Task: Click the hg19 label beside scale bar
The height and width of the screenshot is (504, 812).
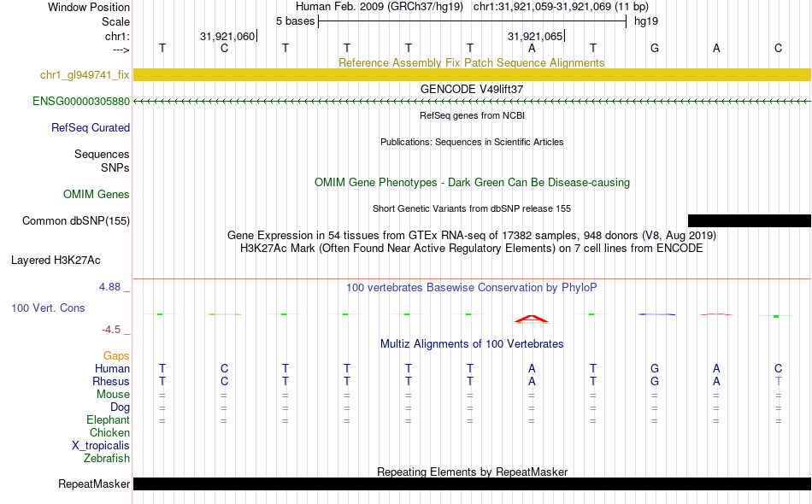Action: pos(646,21)
